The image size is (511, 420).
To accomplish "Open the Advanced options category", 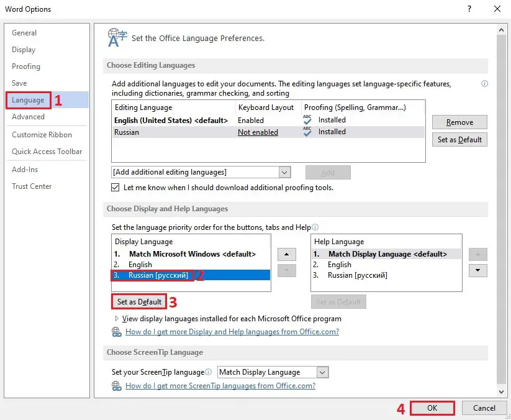I will tap(28, 117).
